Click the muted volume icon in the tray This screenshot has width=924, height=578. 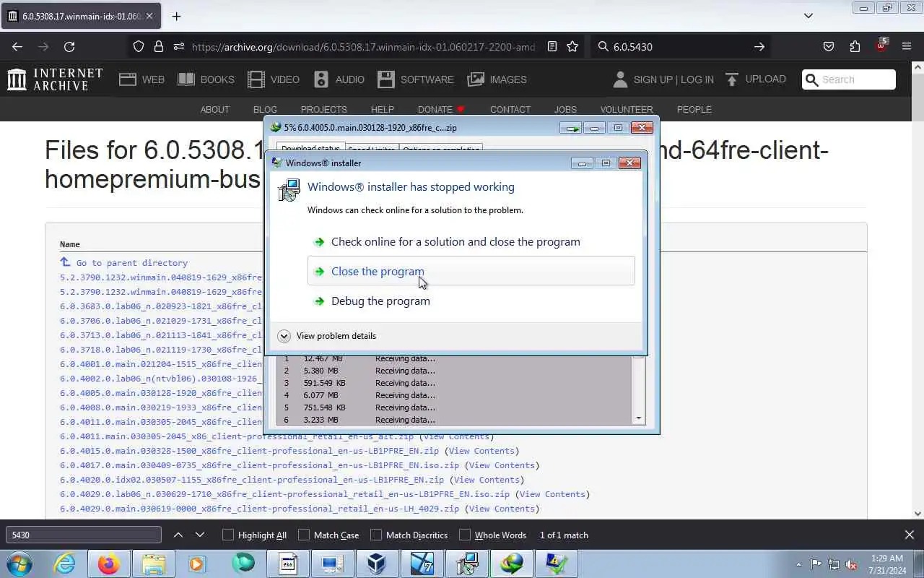point(852,564)
